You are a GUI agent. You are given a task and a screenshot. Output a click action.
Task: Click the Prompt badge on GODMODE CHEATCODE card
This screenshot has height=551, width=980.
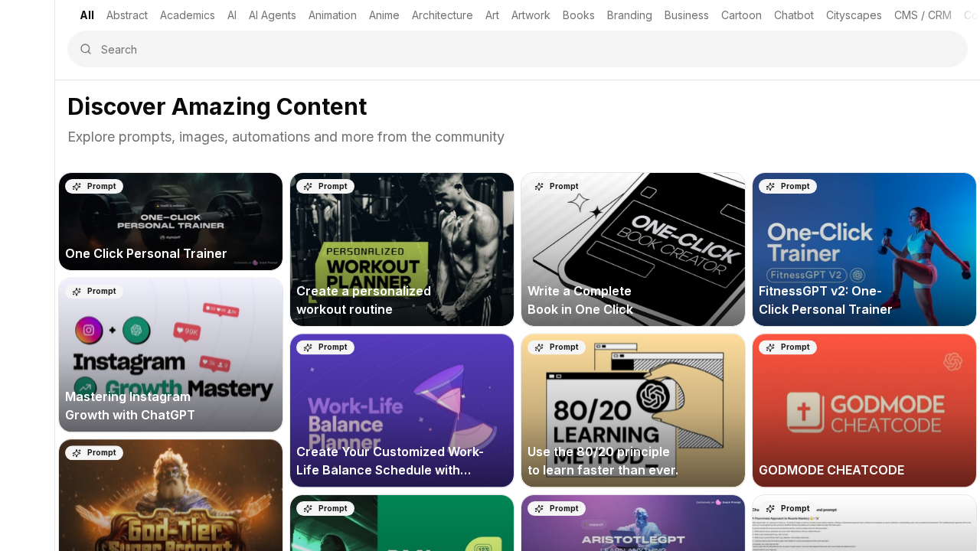(x=788, y=347)
